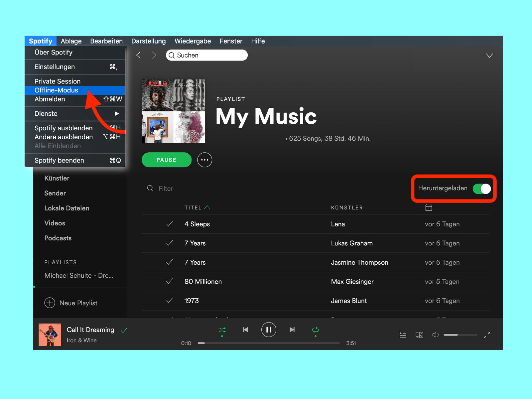The width and height of the screenshot is (532, 399).
Task: Open Lokale Dateien in the sidebar
Action: (67, 208)
